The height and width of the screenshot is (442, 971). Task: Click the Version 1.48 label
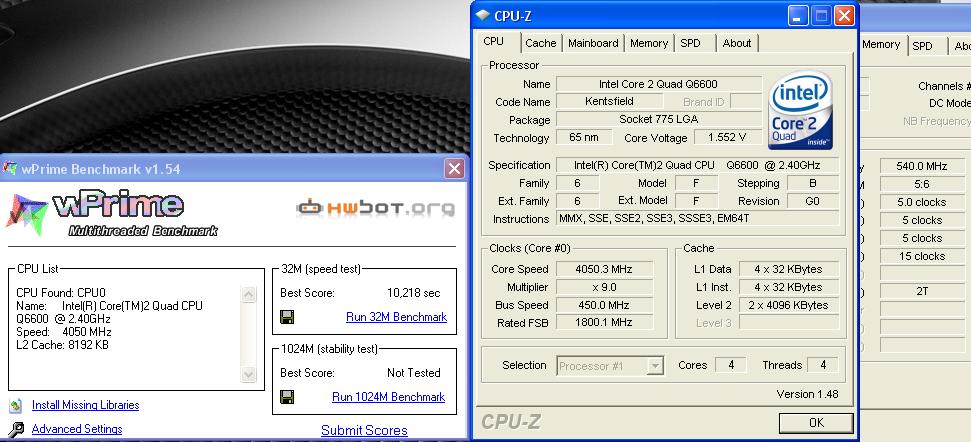(808, 394)
